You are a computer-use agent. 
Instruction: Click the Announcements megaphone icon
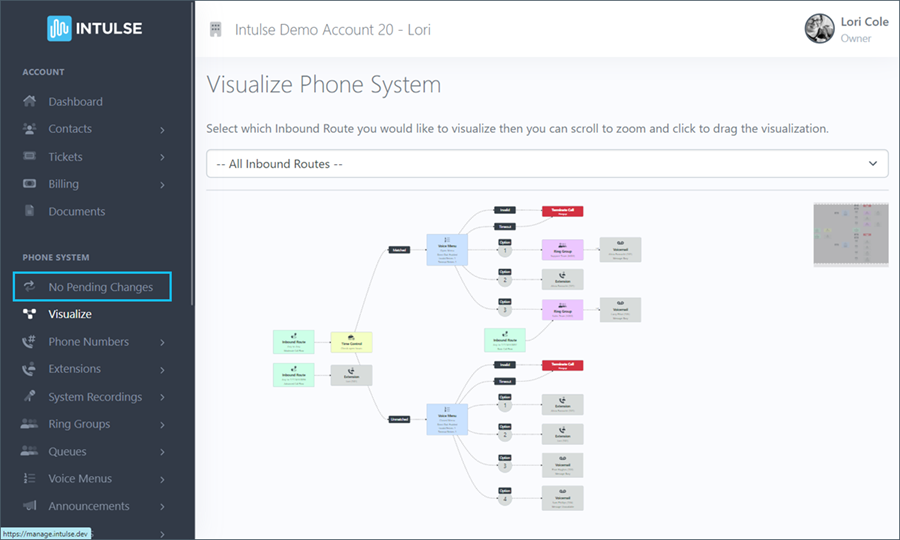(29, 506)
